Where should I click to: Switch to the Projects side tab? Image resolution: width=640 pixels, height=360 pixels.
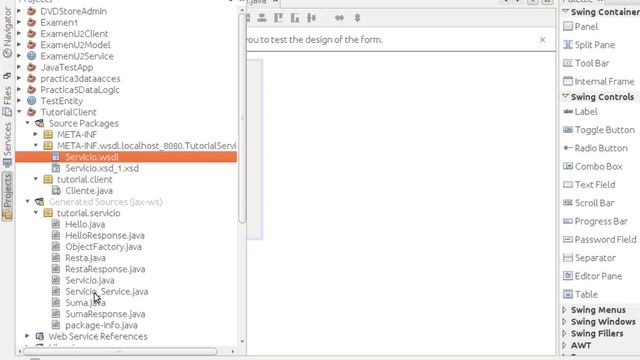7,196
